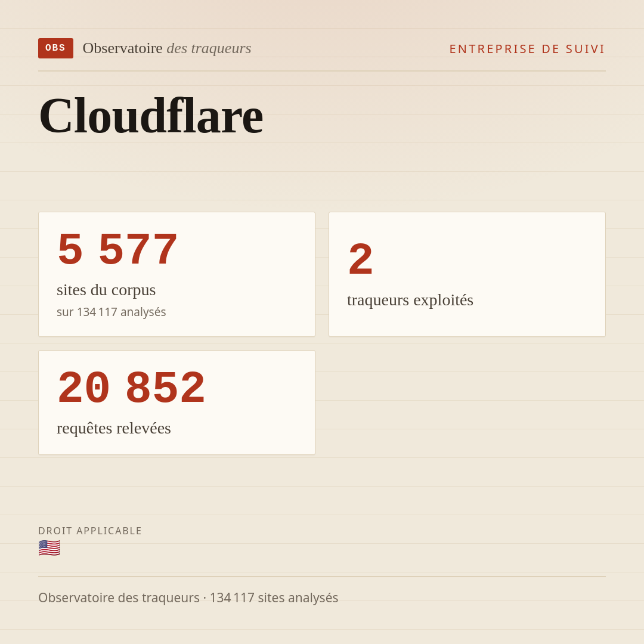644x644 pixels.
Task: Click the Cloudflare heading
Action: tap(151, 116)
